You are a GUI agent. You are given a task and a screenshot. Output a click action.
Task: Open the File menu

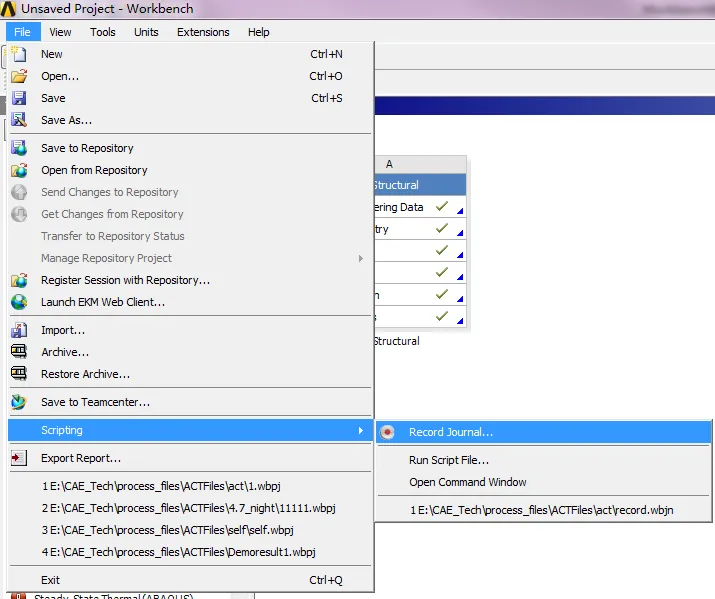click(x=22, y=32)
